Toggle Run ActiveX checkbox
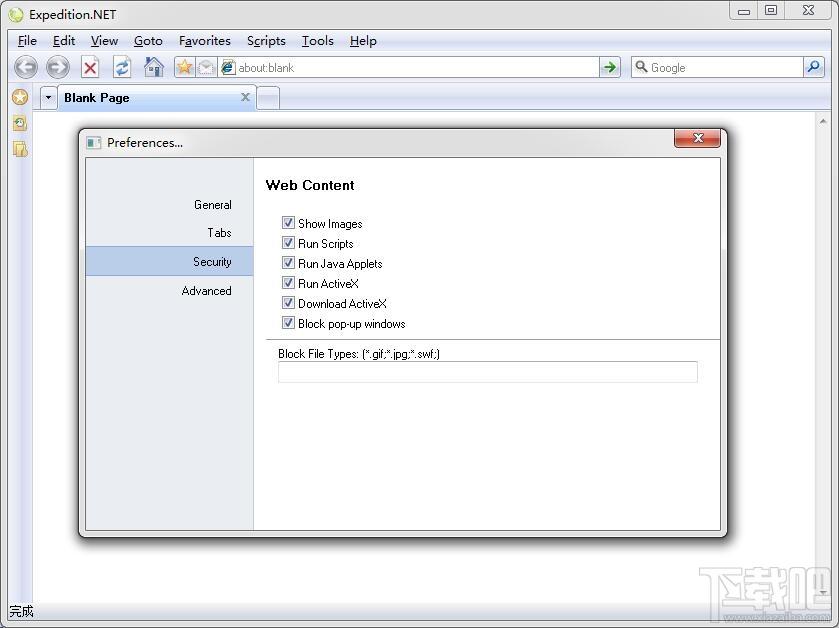Viewport: 839px width, 628px height. (288, 282)
